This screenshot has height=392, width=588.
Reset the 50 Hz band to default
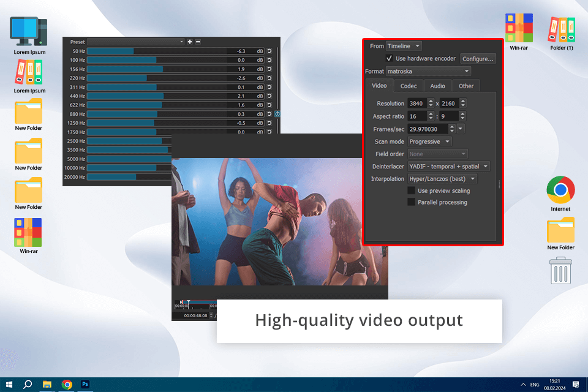coord(269,51)
